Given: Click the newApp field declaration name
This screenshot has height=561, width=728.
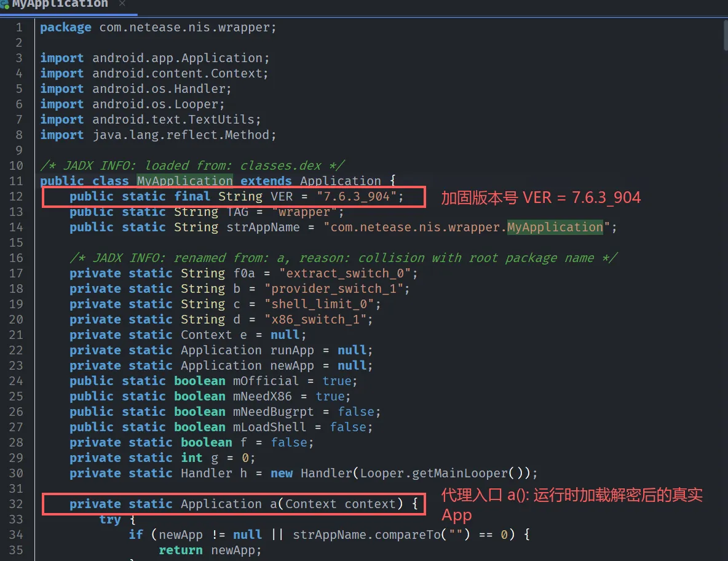Looking at the screenshot, I should pos(292,365).
